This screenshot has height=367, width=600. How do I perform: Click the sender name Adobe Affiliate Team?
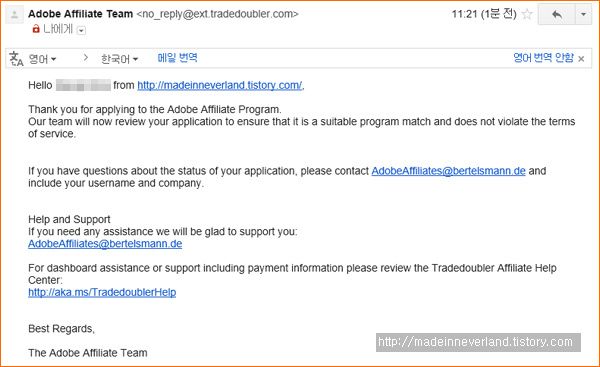point(80,14)
